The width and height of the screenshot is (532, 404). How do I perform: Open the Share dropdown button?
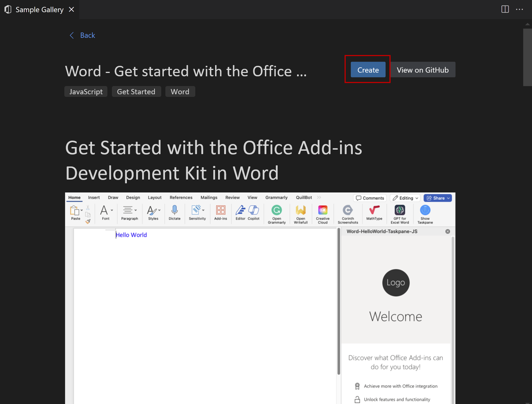pos(438,198)
